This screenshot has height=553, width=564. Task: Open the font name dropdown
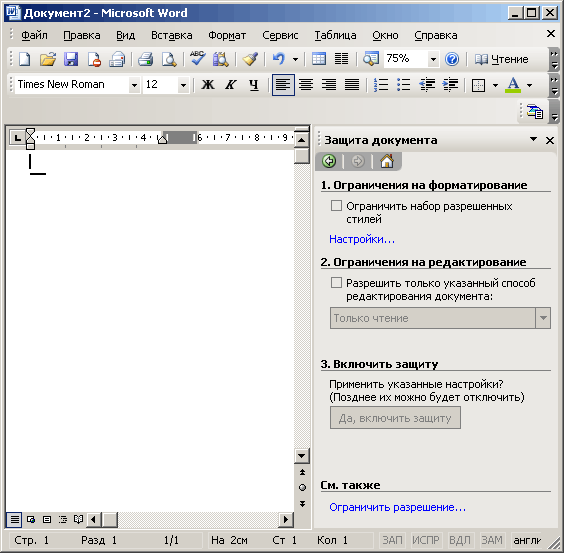click(135, 86)
